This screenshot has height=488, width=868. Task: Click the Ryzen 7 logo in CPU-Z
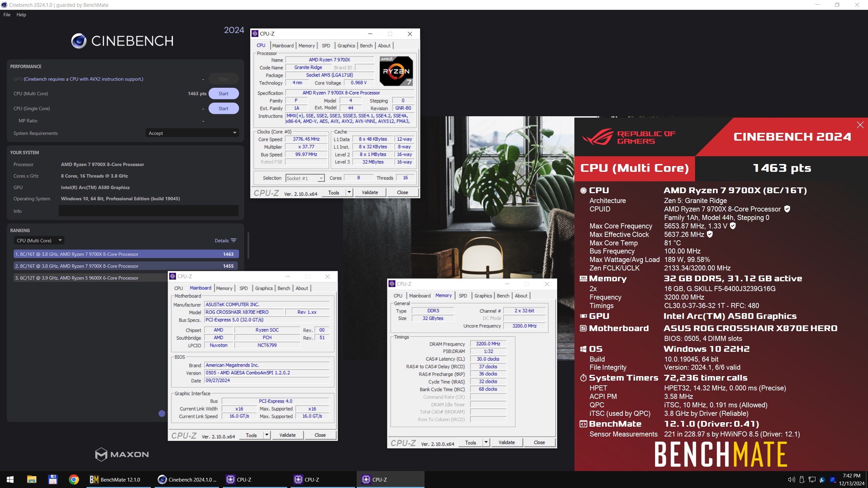396,71
